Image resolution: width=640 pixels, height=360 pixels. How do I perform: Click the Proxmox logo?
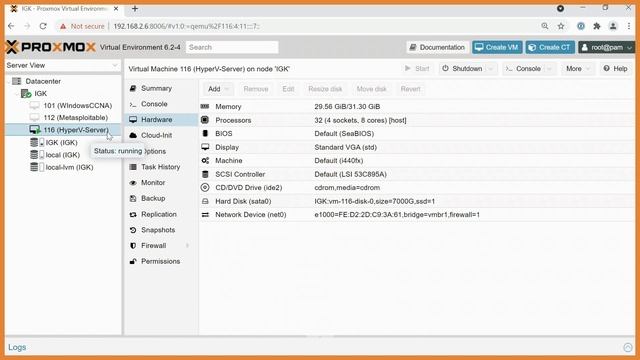pyautogui.click(x=51, y=47)
